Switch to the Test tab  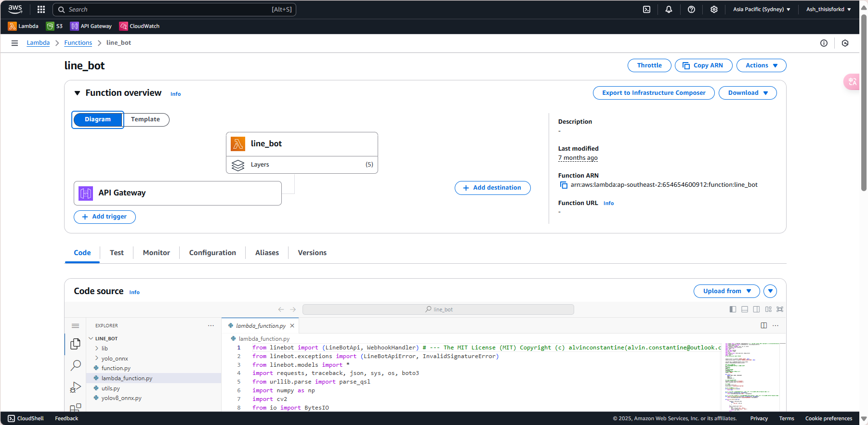pyautogui.click(x=117, y=253)
